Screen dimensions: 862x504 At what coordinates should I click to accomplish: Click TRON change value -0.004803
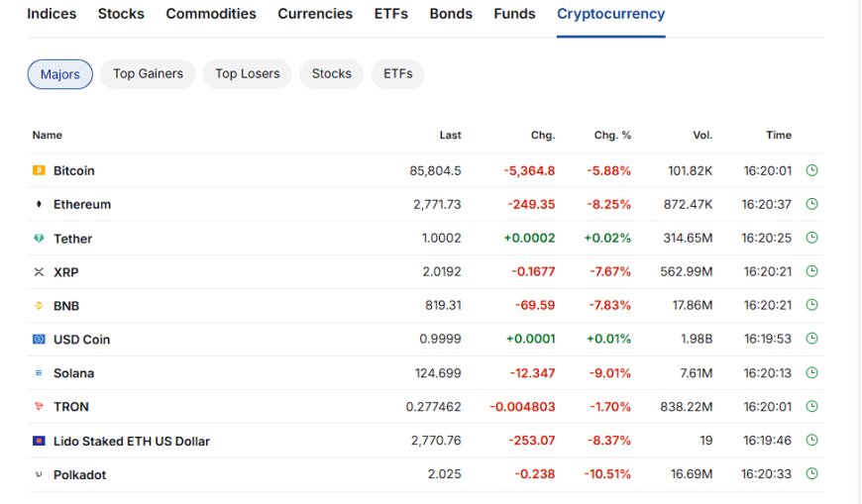click(x=522, y=407)
